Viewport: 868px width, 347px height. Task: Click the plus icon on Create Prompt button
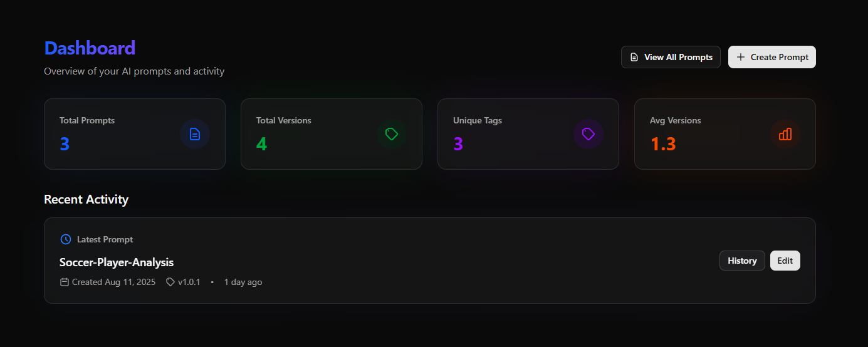point(741,57)
